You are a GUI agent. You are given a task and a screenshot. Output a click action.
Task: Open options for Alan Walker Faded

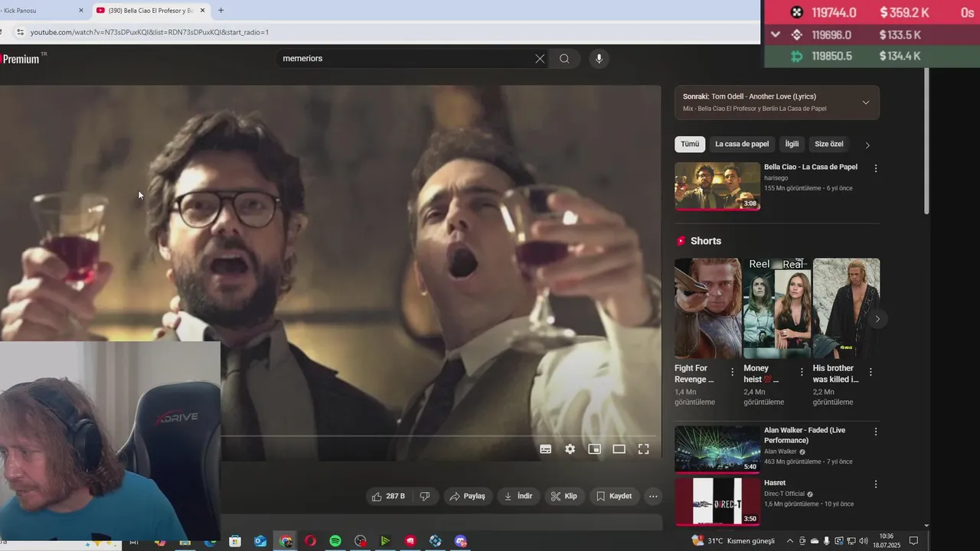coord(876,432)
